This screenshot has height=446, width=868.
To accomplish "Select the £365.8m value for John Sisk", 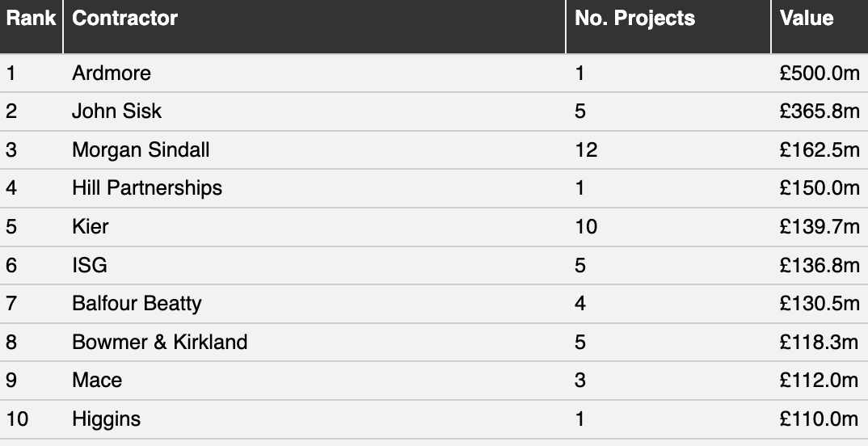I will [820, 111].
